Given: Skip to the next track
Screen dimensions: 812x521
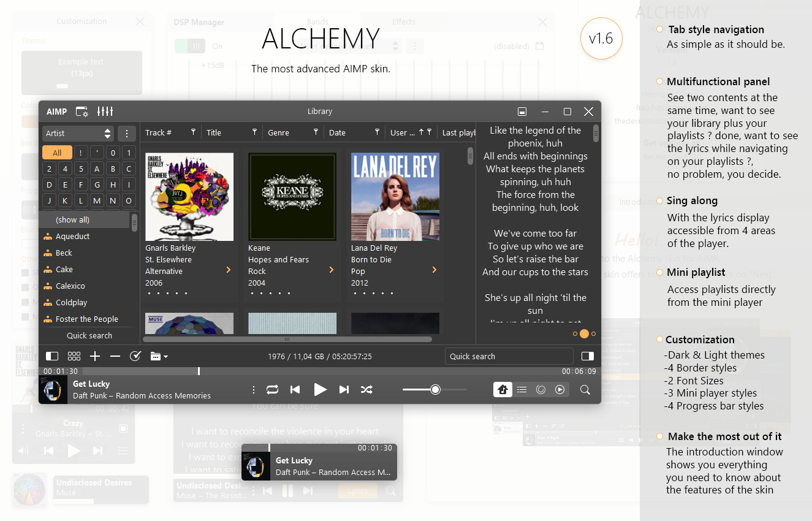Looking at the screenshot, I should (x=344, y=390).
